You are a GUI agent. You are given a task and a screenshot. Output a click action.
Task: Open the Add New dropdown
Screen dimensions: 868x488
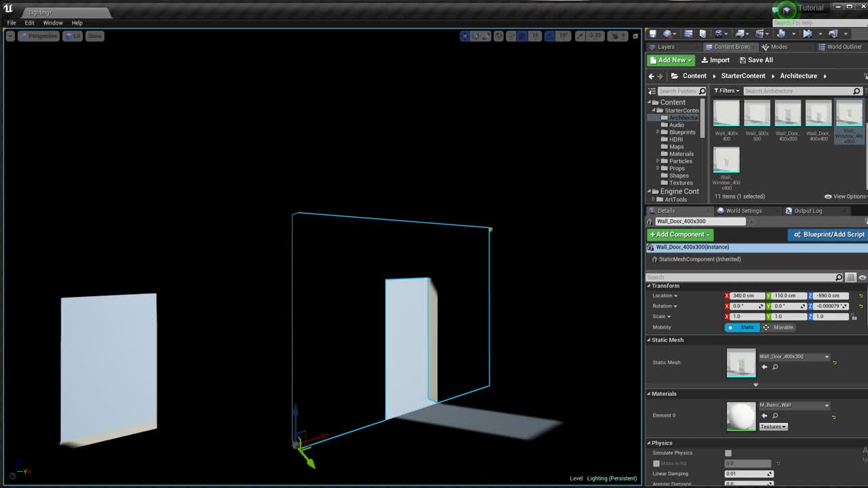(671, 60)
